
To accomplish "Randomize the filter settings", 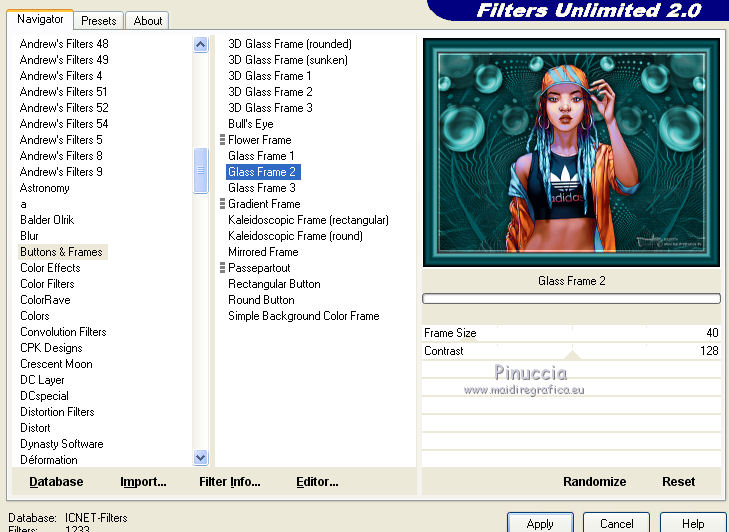I will [594, 481].
